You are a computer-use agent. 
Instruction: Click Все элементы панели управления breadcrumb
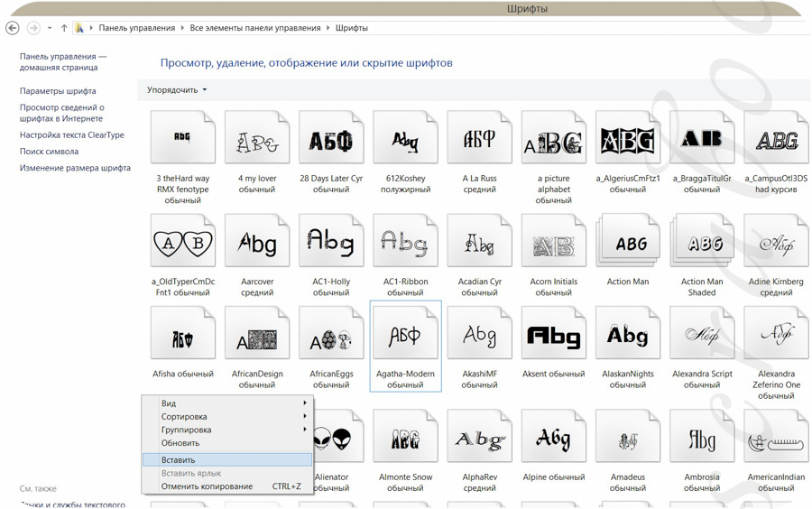pos(255,28)
